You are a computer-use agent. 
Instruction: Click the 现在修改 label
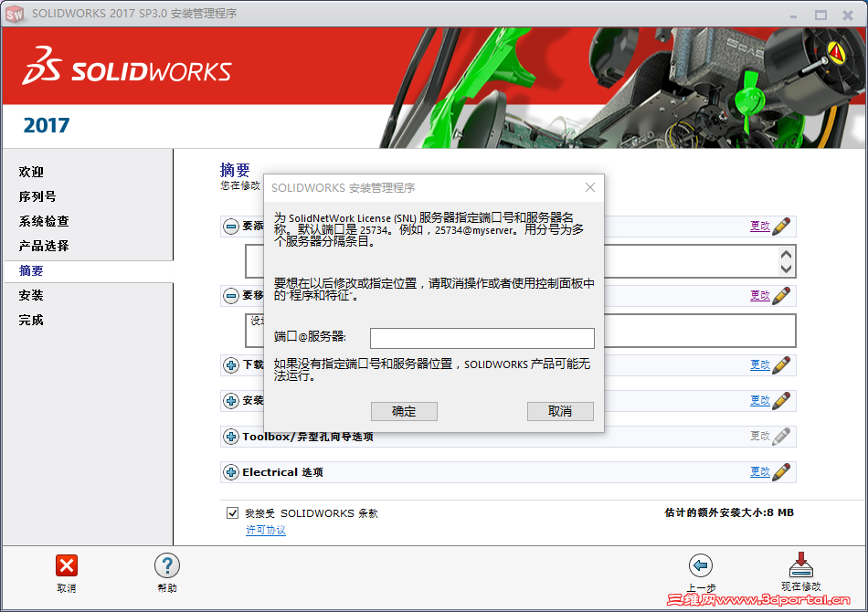801,586
